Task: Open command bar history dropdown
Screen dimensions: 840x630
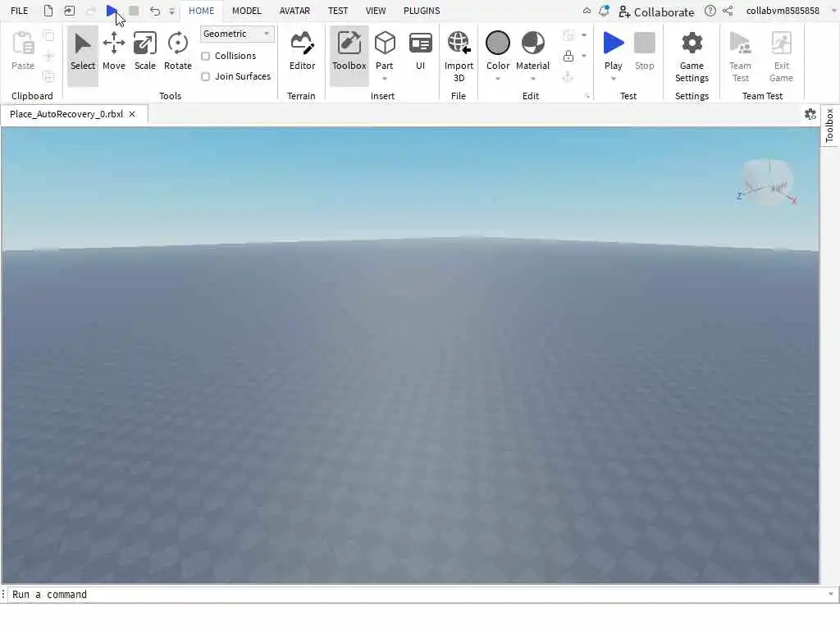Action: 831,594
